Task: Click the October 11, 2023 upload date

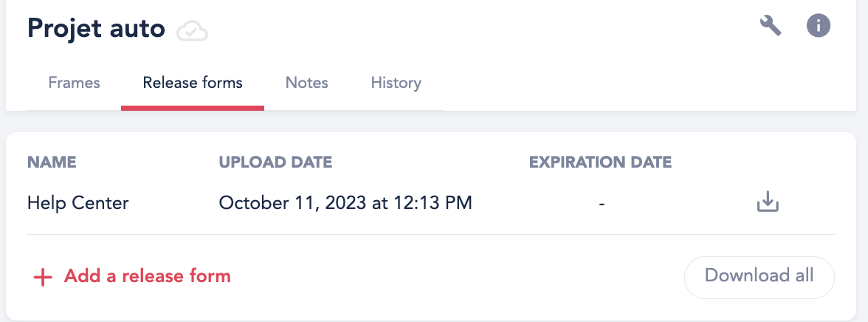Action: 345,203
